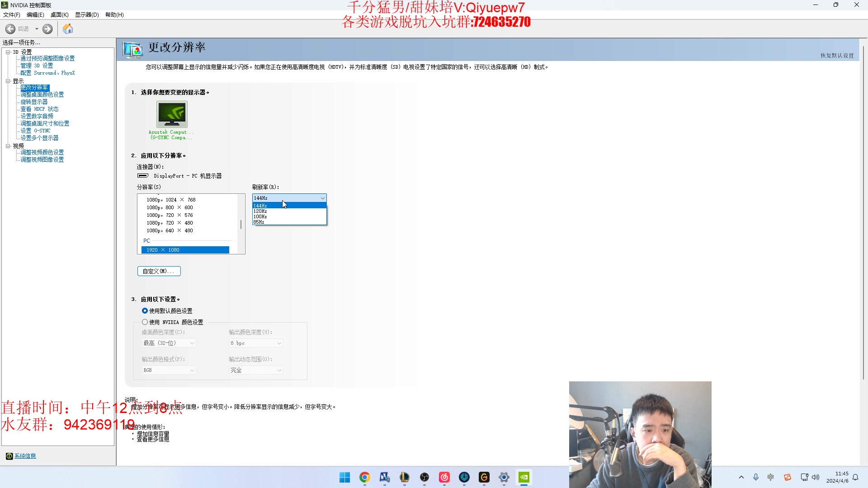Open the 文件(F) menu
The height and width of the screenshot is (488, 868).
[11, 14]
